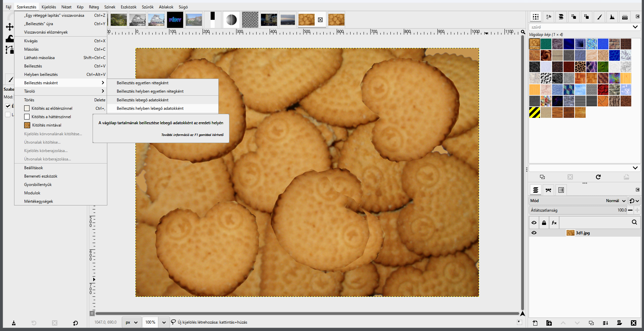Viewport: 644px width, 331px height.
Task: Switch to the Brushes dock tab
Action: 599,17
